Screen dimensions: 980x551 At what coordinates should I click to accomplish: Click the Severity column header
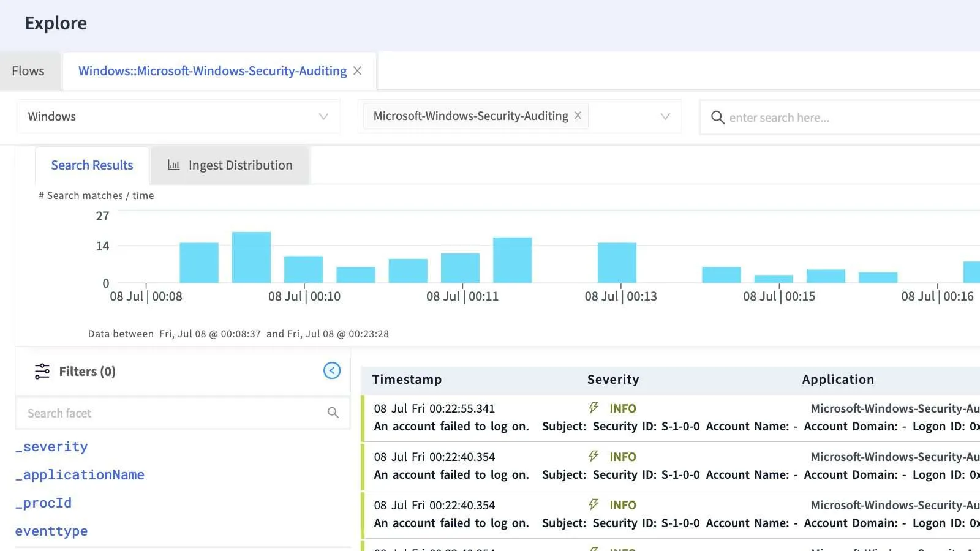pos(613,380)
